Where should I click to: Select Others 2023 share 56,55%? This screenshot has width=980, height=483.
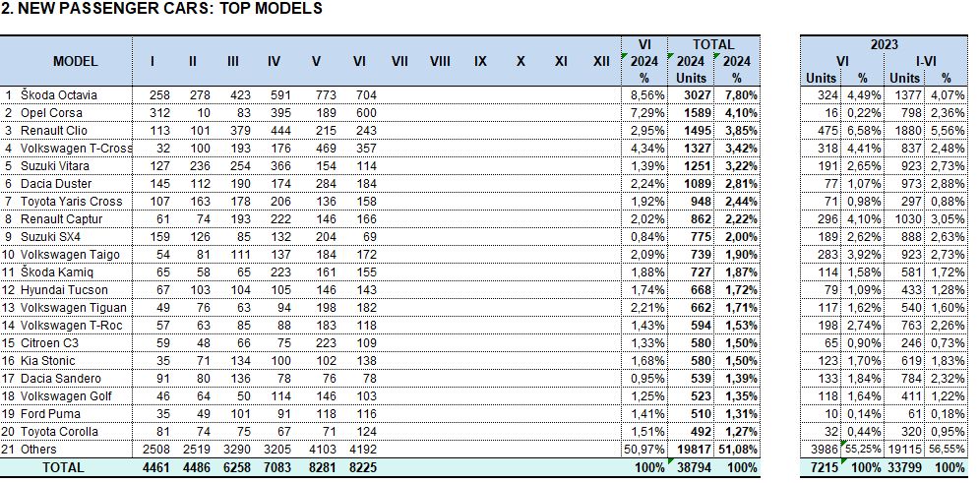tap(948, 450)
